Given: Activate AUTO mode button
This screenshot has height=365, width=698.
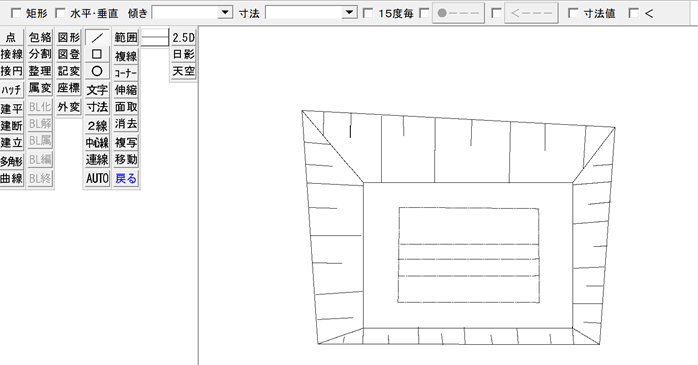Looking at the screenshot, I should point(97,178).
